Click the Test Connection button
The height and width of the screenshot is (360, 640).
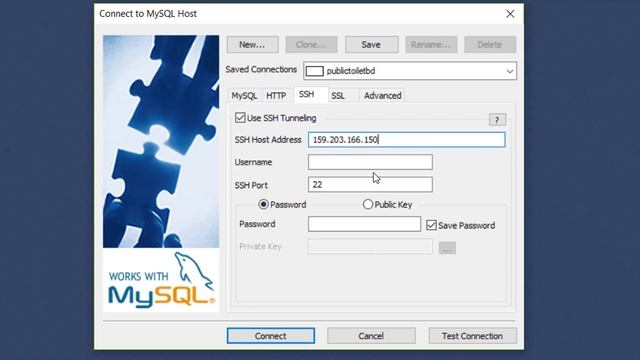[x=472, y=336]
